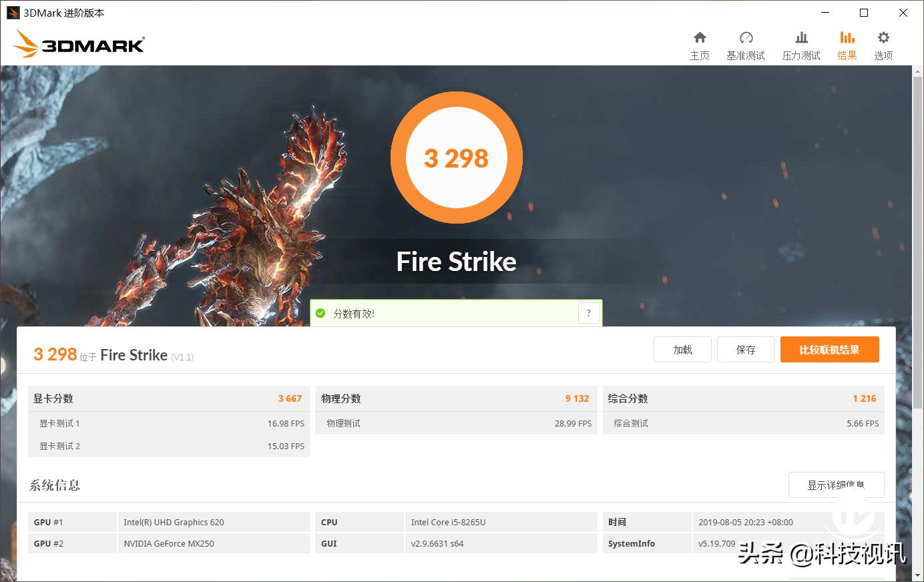The height and width of the screenshot is (582, 924).
Task: Click the 加载 (Load) button
Action: (x=682, y=349)
